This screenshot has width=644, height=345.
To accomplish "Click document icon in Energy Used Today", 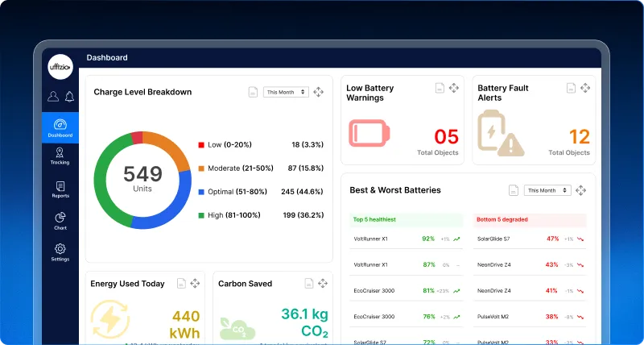I will [x=181, y=283].
